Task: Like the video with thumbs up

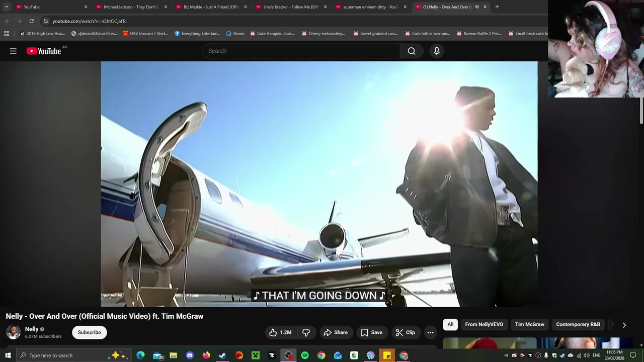Action: pos(280,332)
